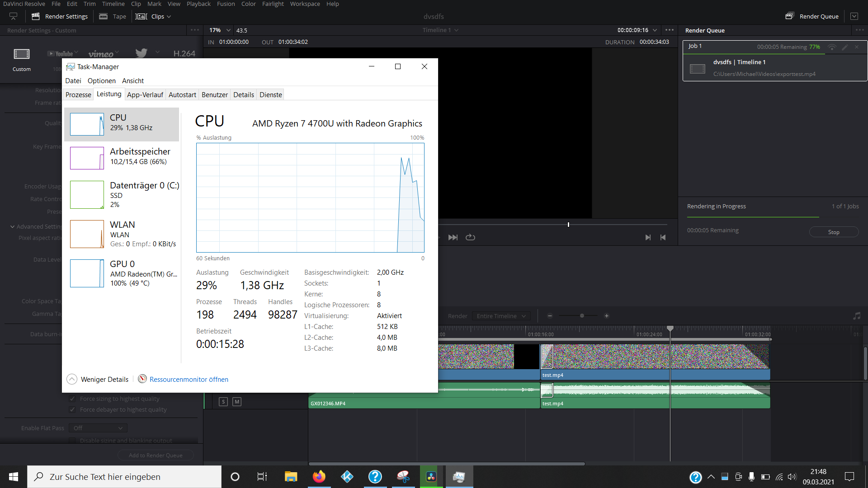Viewport: 868px width, 488px height.
Task: Select the Twitter render preset
Action: click(x=142, y=53)
